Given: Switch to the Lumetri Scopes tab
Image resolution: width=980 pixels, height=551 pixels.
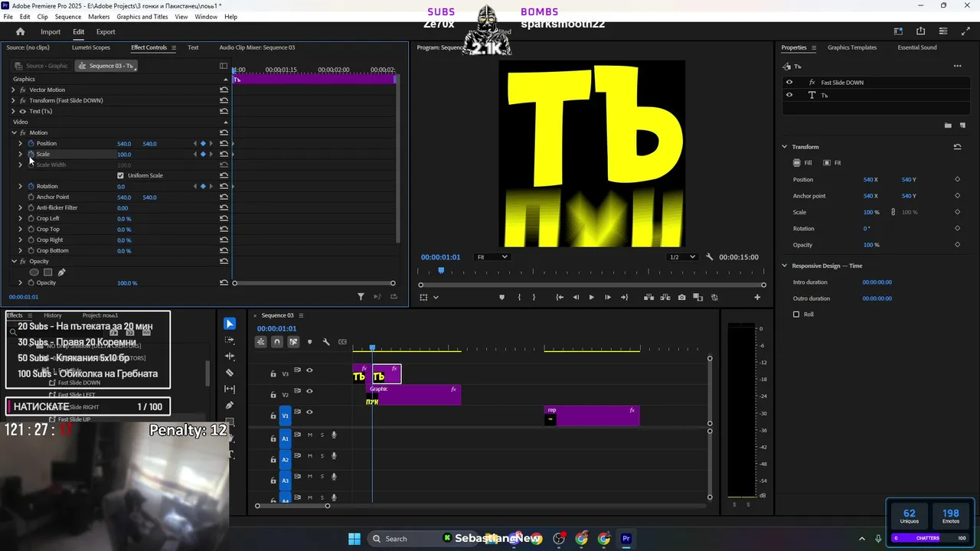Looking at the screenshot, I should pyautogui.click(x=91, y=47).
